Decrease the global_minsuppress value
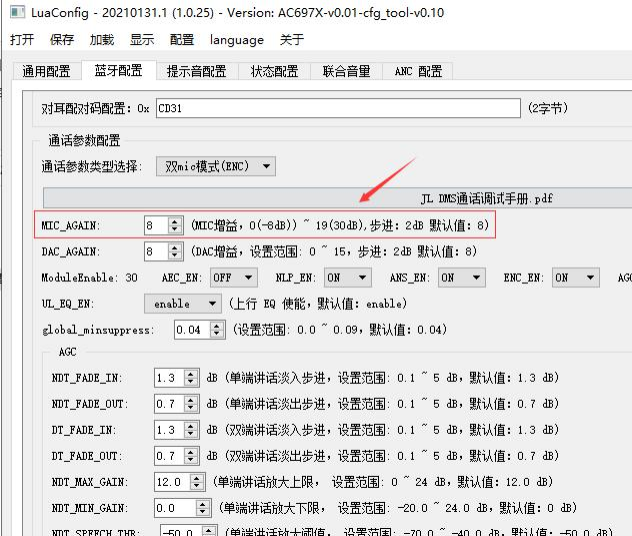The width and height of the screenshot is (632, 536). (x=217, y=334)
